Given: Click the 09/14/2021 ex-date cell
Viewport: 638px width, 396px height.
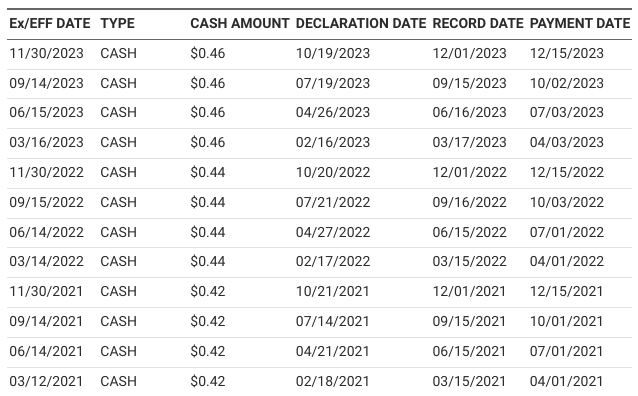Looking at the screenshot, I should click(x=46, y=322).
